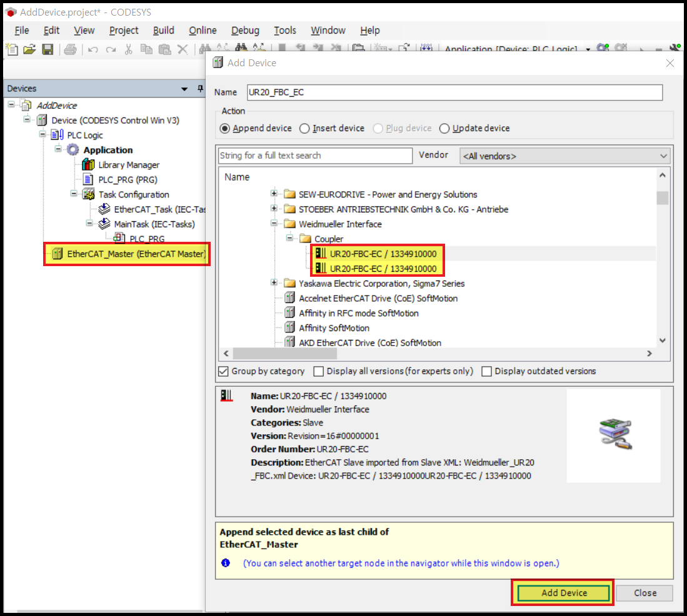Click the Copy toolbar icon
Image resolution: width=687 pixels, height=616 pixels.
click(x=146, y=49)
